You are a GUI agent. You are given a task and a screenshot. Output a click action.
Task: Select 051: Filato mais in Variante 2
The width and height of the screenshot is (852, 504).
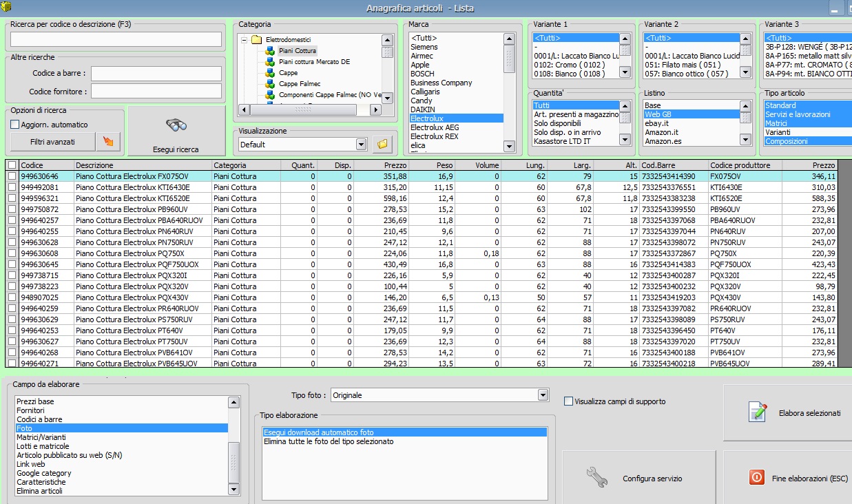[683, 65]
